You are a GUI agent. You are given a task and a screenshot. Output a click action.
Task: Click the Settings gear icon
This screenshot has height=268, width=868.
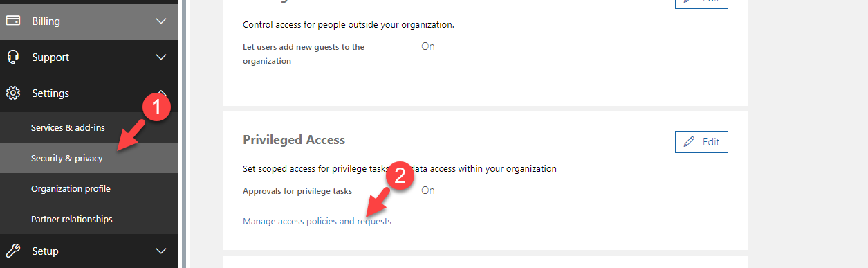point(13,93)
